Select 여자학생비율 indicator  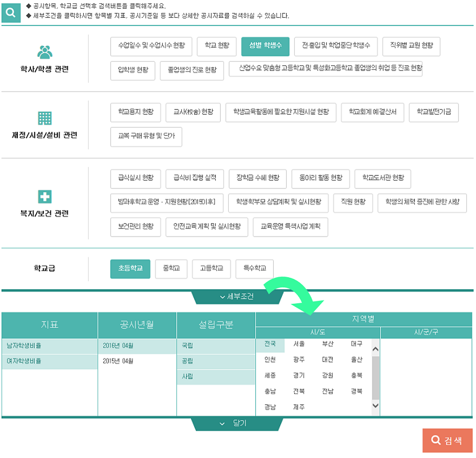[x=24, y=361]
